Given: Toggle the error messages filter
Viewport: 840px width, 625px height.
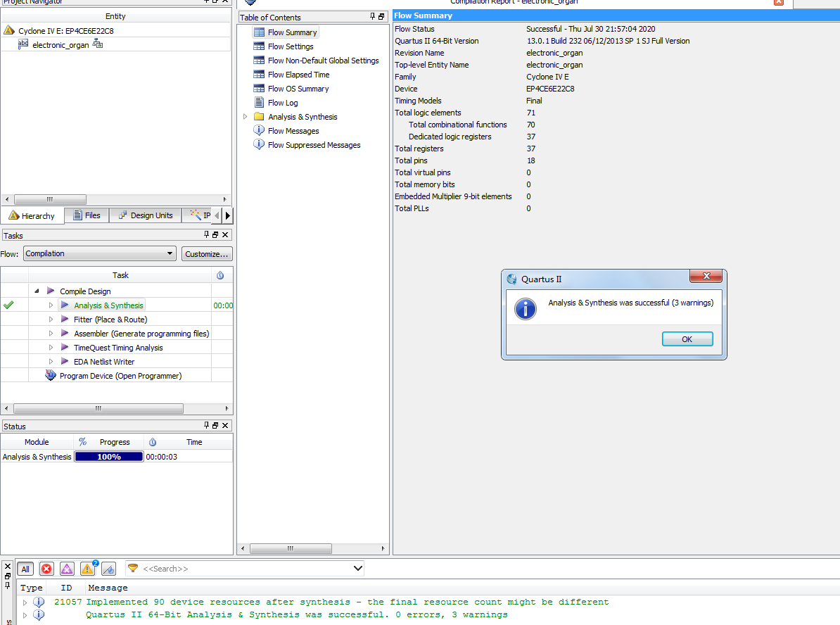Looking at the screenshot, I should 46,569.
